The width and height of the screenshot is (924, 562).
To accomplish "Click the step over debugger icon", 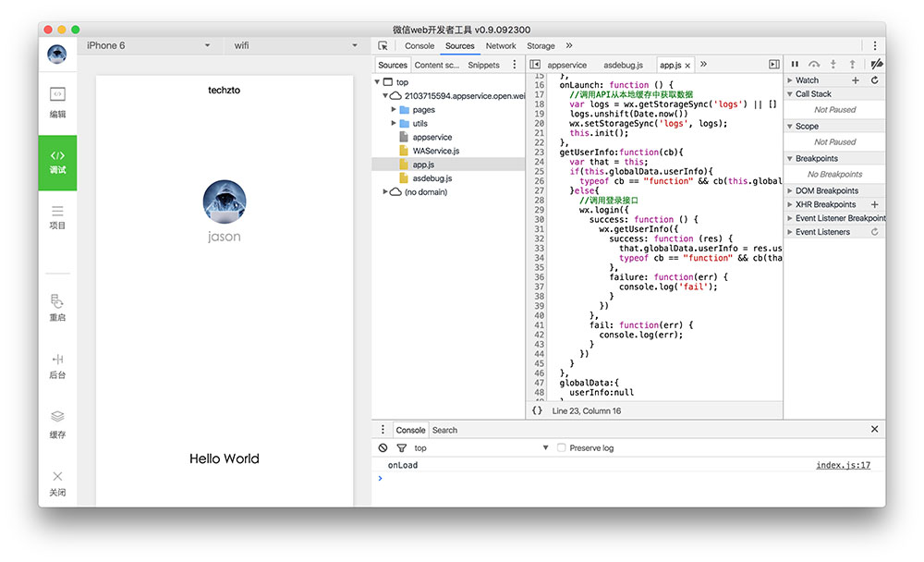I will coord(814,65).
